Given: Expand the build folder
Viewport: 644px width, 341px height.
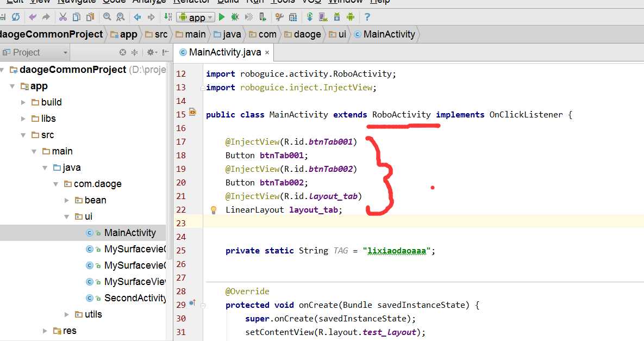Looking at the screenshot, I should 23,102.
